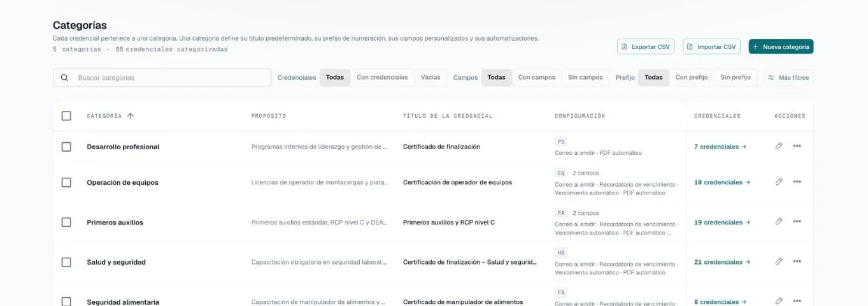Viewport: 868px width, 306px height.
Task: Select all categories with header checkbox
Action: point(66,116)
